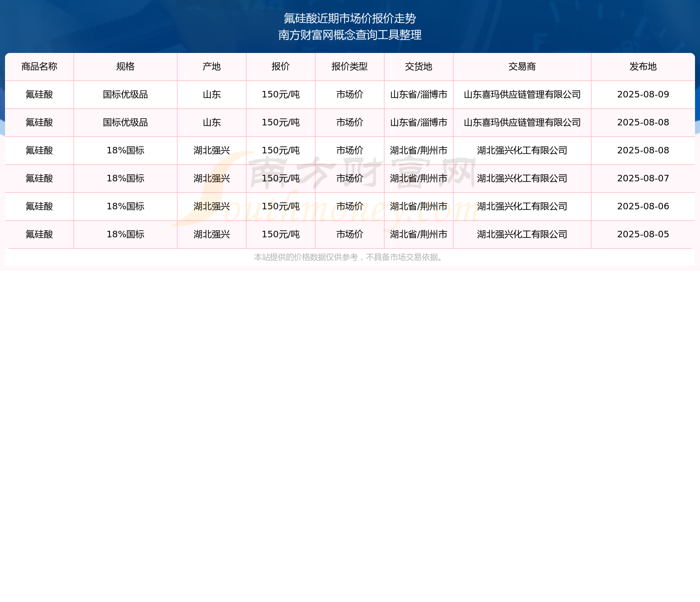Click 山东省/淄博市 in the 2025-08-09 row
The height and width of the screenshot is (602, 700).
click(419, 94)
